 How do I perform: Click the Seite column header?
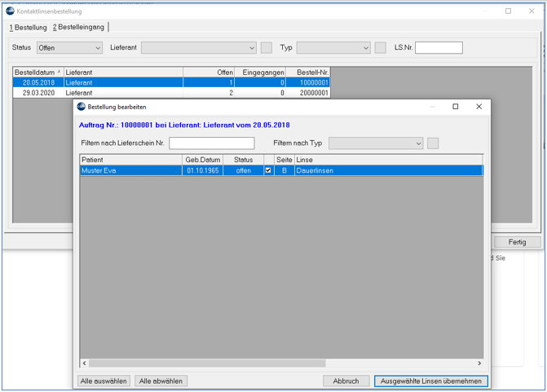[284, 160]
